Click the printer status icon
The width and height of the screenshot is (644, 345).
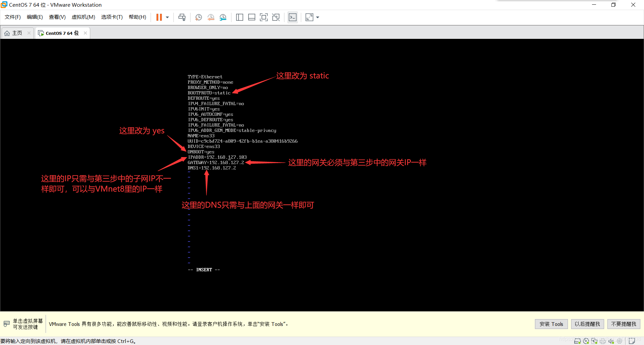pyautogui.click(x=603, y=341)
